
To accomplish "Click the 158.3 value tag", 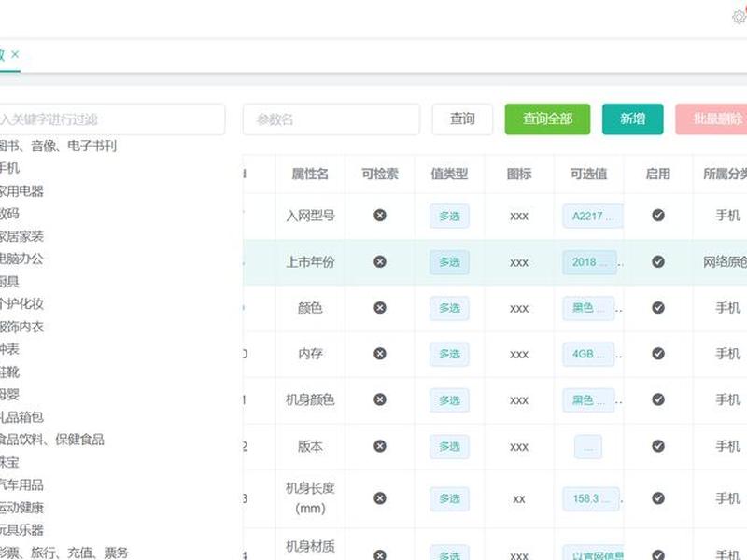I will point(591,499).
